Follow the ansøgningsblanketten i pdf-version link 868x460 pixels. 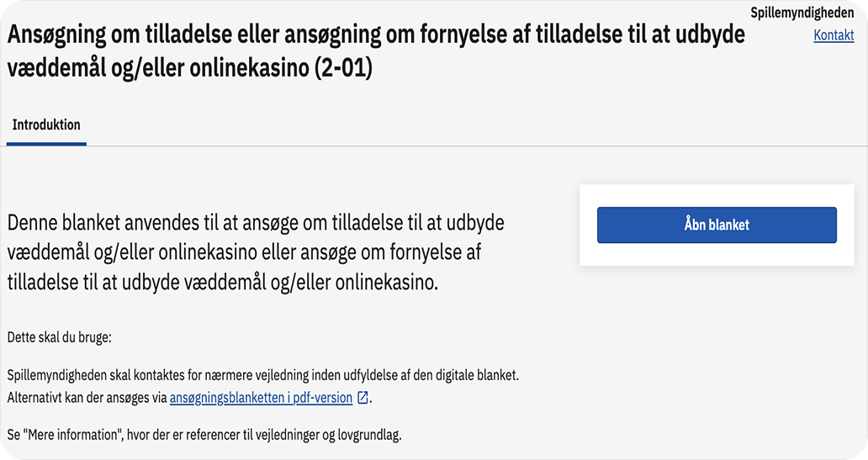point(261,398)
